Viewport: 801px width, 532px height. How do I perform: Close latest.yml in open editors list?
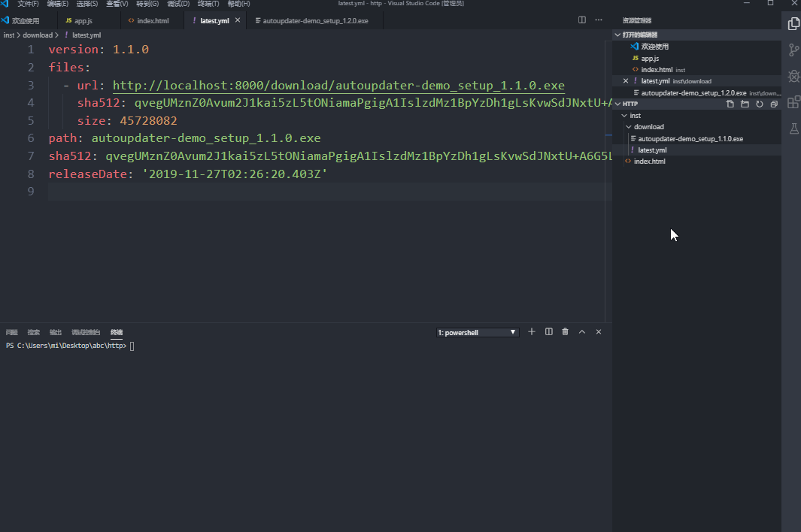point(626,81)
